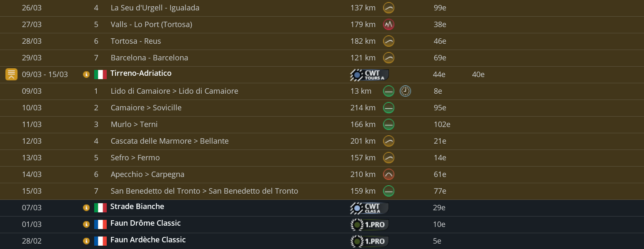This screenshot has height=249, width=644.
Task: Open the Faun Ardèche Classic info icon
Action: point(86,241)
